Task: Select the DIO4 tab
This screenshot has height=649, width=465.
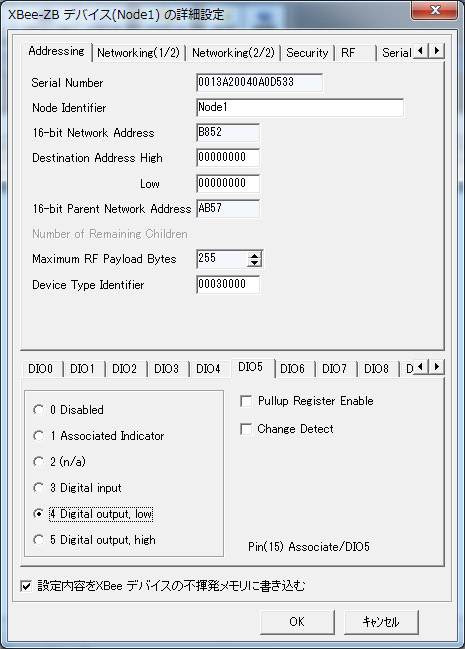Action: 208,369
